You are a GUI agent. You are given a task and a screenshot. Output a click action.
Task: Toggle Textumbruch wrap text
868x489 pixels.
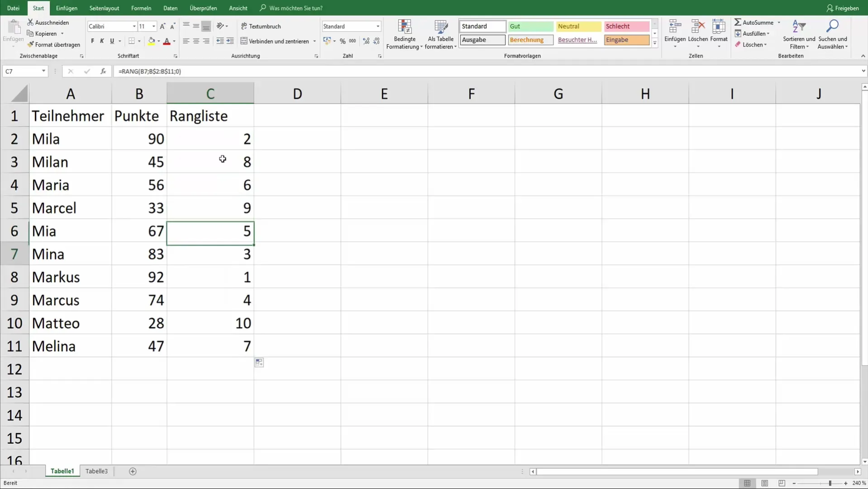(261, 26)
